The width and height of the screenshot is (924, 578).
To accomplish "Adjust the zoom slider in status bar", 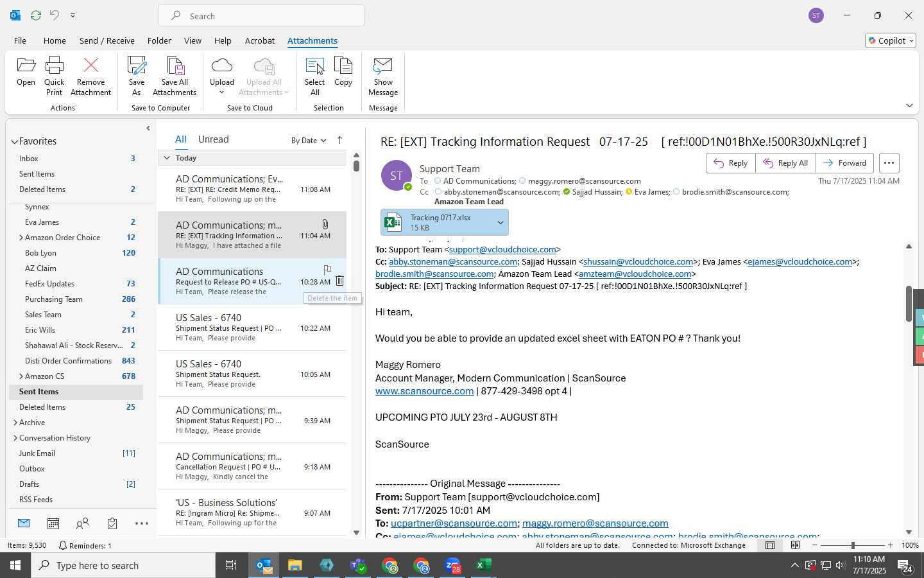I will point(853,545).
